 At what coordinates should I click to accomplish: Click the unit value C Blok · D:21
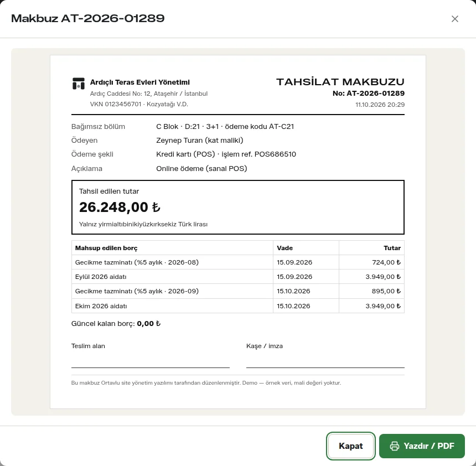tap(225, 127)
